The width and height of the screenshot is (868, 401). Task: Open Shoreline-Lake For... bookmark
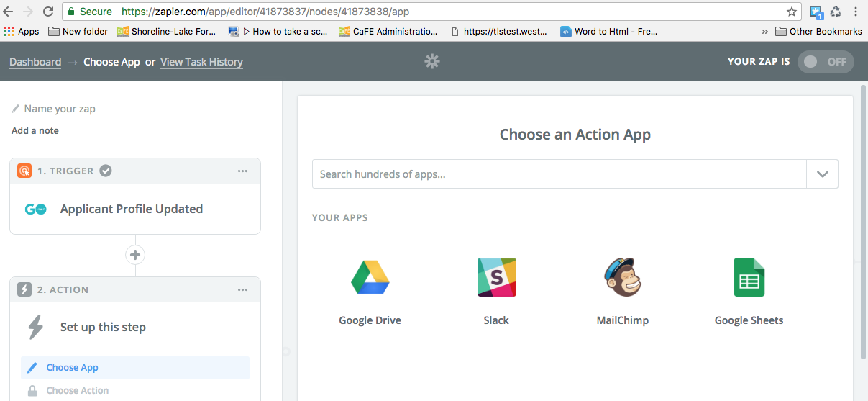click(166, 31)
